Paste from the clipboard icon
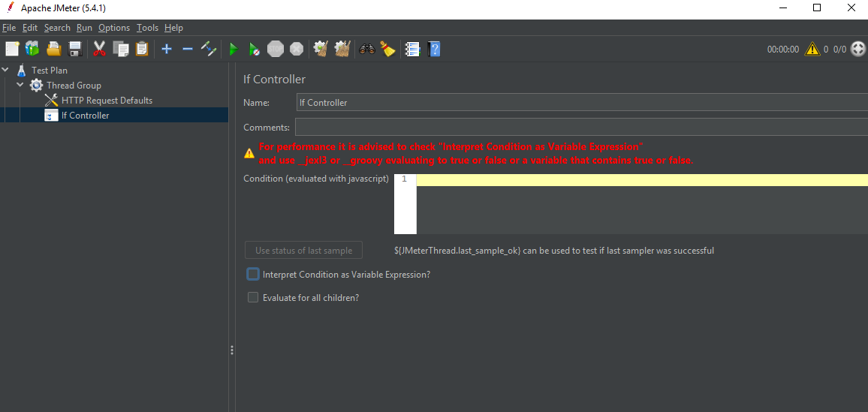 coord(142,50)
